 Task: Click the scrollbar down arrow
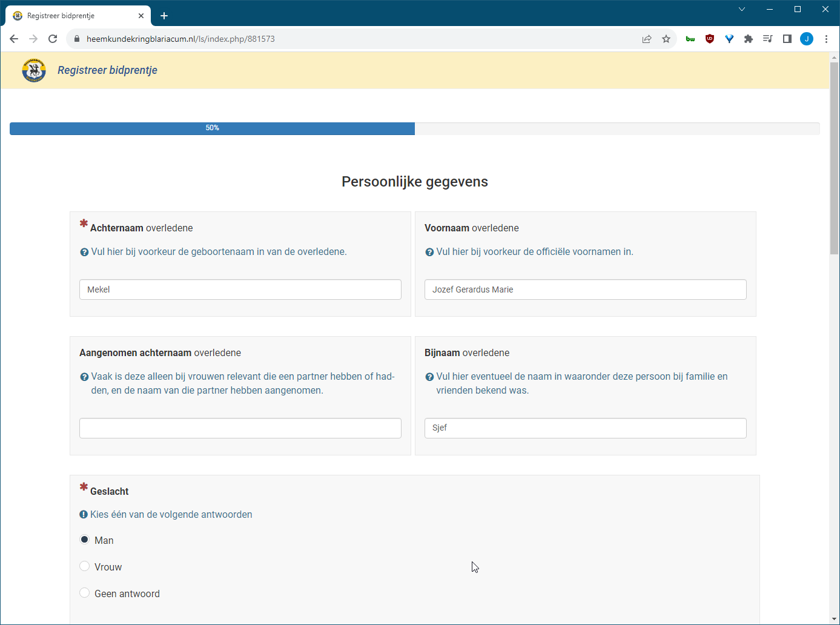click(x=835, y=619)
